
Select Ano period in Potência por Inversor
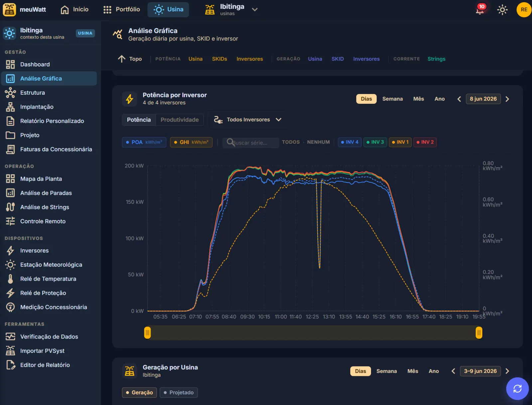pyautogui.click(x=439, y=99)
